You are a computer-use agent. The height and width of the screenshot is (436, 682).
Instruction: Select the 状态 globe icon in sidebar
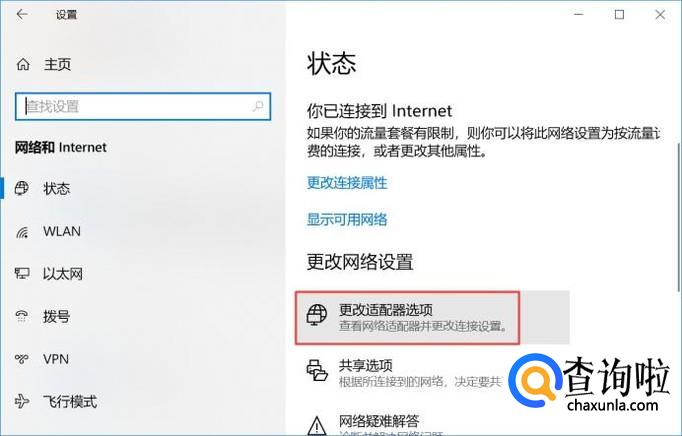click(22, 188)
